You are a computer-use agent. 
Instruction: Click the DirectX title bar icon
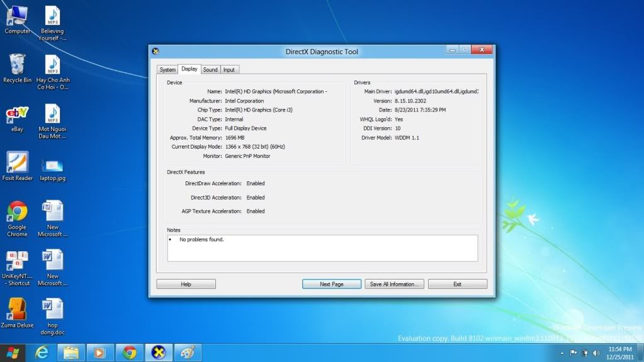coord(155,52)
